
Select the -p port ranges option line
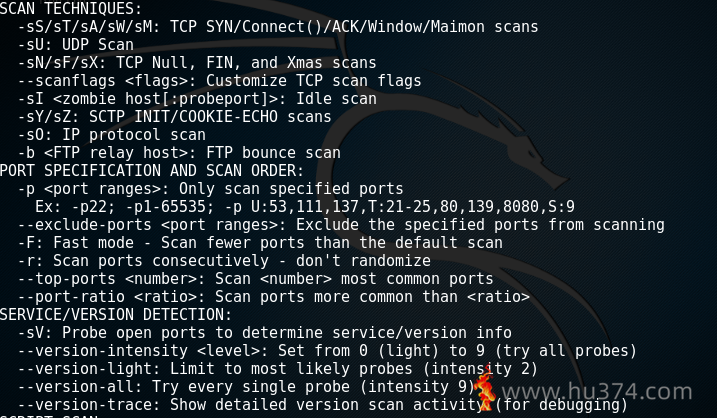(210, 189)
